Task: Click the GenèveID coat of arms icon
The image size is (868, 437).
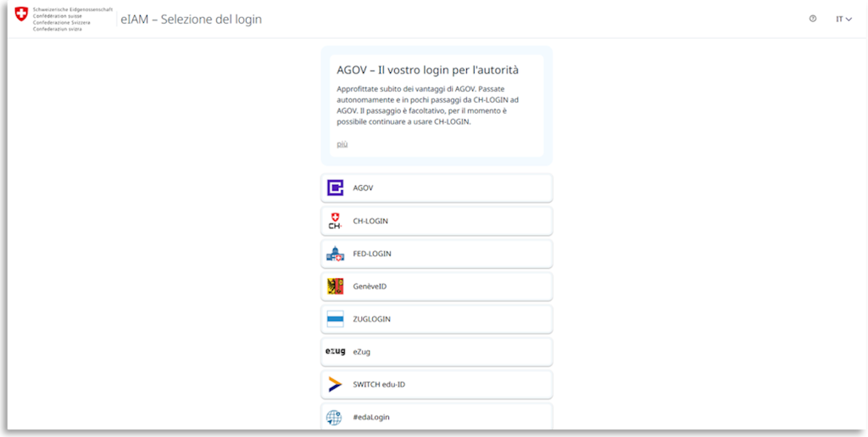Action: 335,286
